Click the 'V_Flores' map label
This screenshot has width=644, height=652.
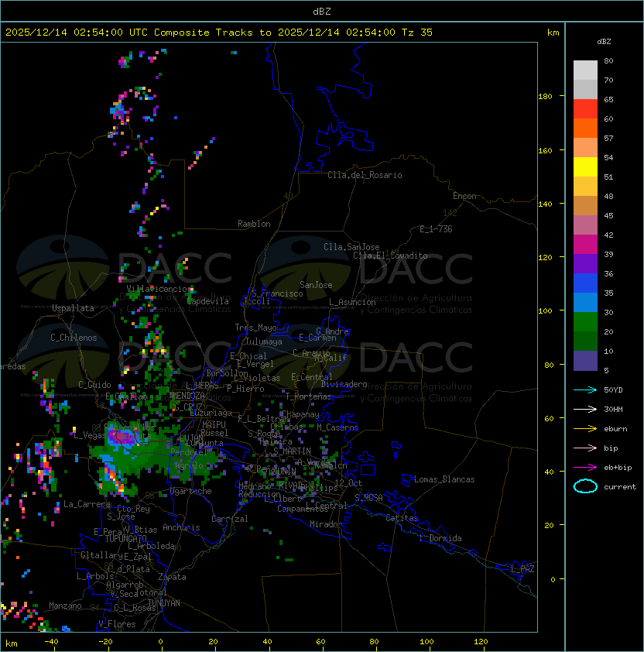(117, 624)
